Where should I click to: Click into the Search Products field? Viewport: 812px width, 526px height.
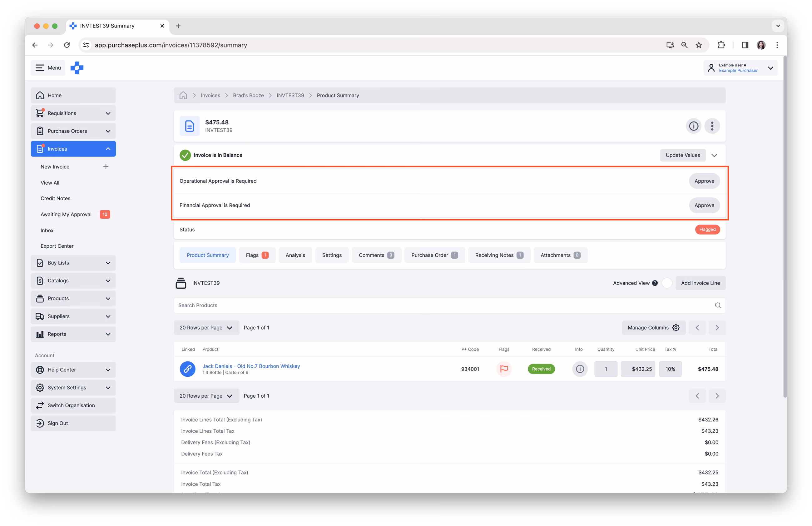point(450,306)
